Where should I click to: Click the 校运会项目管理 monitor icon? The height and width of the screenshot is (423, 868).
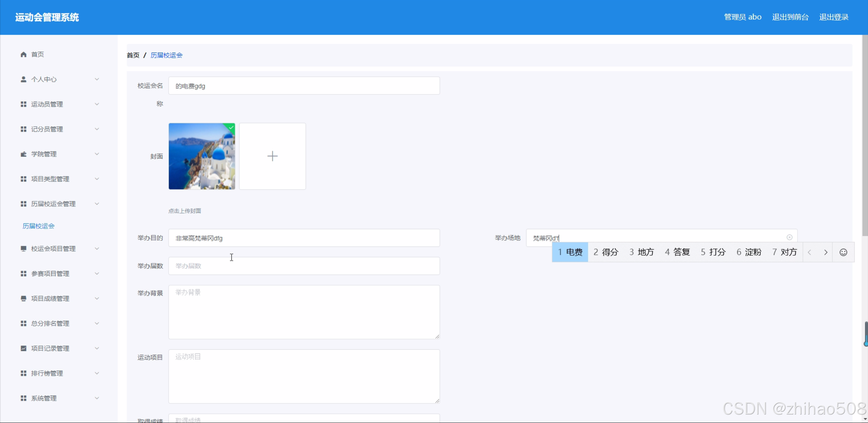pos(23,249)
